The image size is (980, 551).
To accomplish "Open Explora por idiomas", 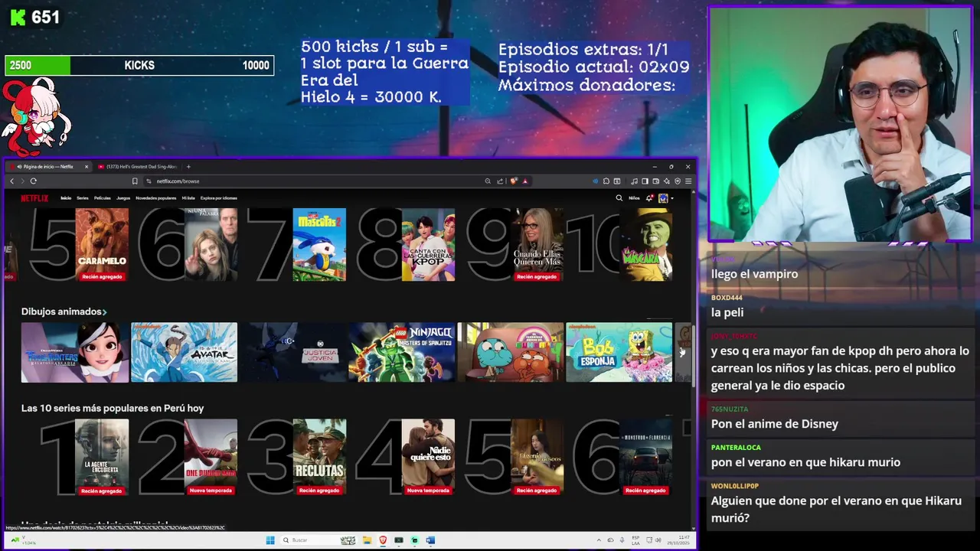I will click(x=219, y=198).
